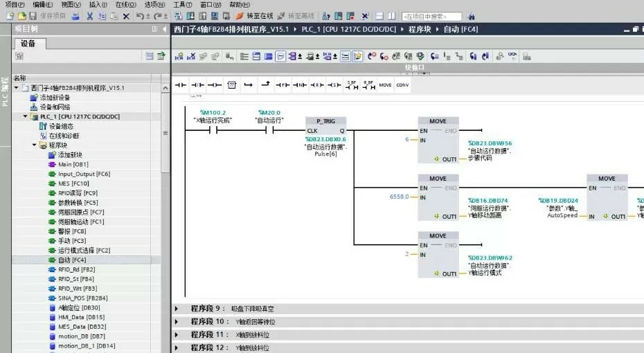Insert a normally closed contact instruction

[x=197, y=85]
